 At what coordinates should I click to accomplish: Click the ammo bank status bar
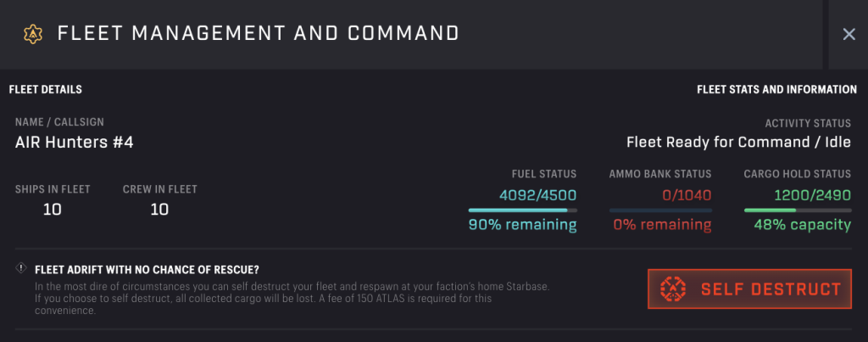[659, 210]
